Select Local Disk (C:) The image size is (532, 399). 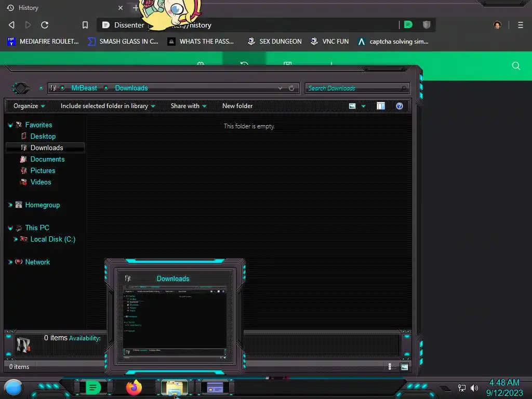(53, 239)
